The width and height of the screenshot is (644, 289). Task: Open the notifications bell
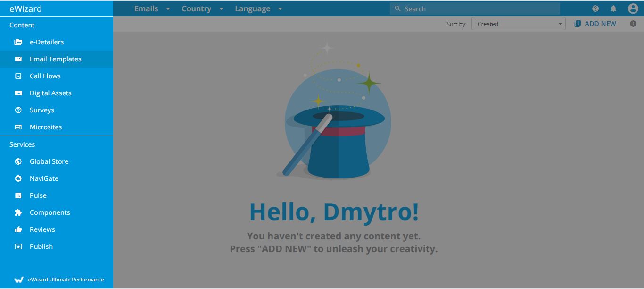(x=613, y=8)
